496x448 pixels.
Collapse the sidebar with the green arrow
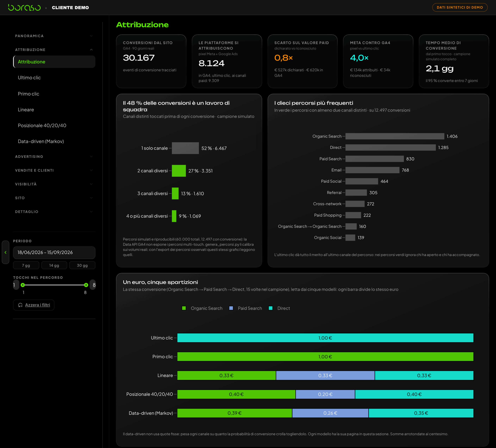(x=5, y=252)
